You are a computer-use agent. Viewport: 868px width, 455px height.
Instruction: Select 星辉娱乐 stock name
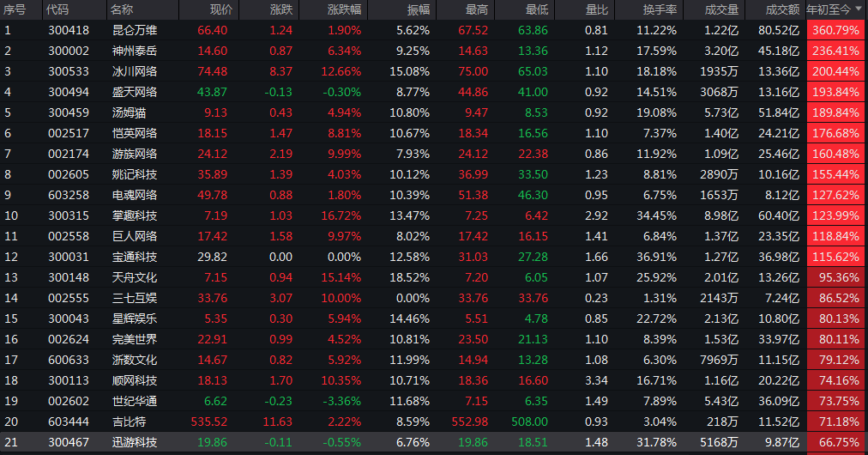135,318
